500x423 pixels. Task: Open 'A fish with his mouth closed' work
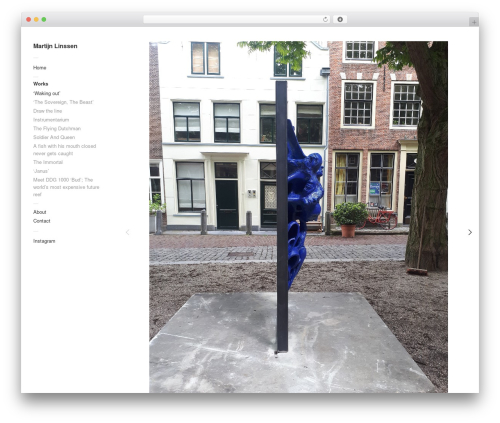tap(65, 150)
